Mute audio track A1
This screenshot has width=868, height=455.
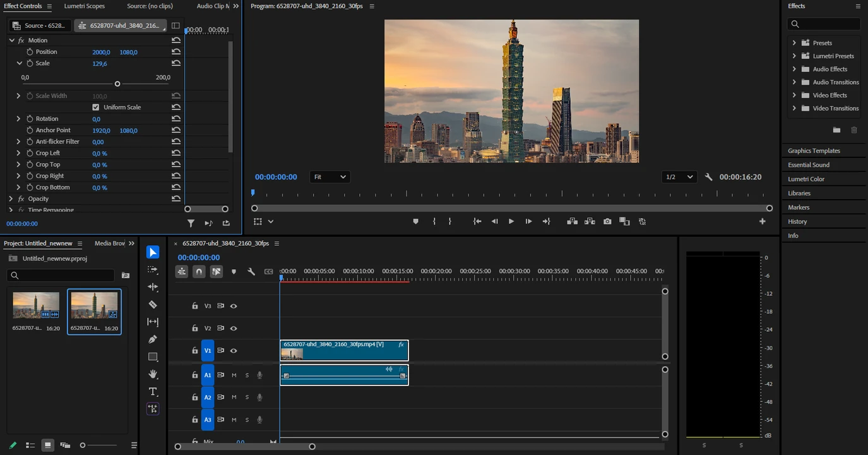(x=234, y=375)
